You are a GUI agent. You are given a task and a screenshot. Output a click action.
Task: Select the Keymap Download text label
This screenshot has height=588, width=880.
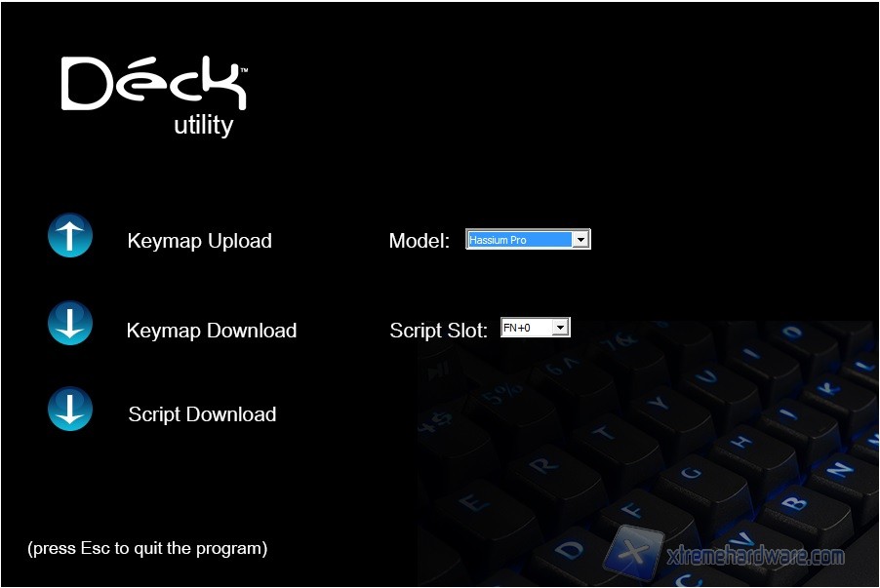(212, 331)
